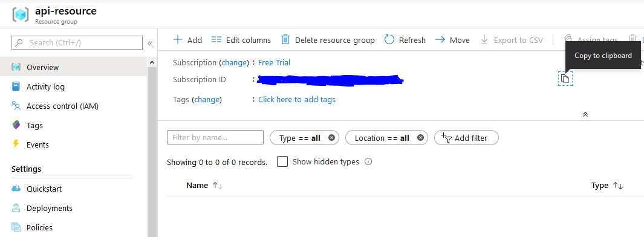Click the Overview cube icon in sidebar
Screen dimensions: 644x237
pos(16,67)
